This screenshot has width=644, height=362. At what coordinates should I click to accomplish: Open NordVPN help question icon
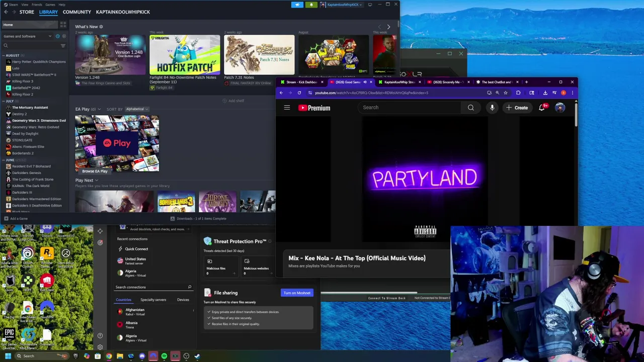100,335
